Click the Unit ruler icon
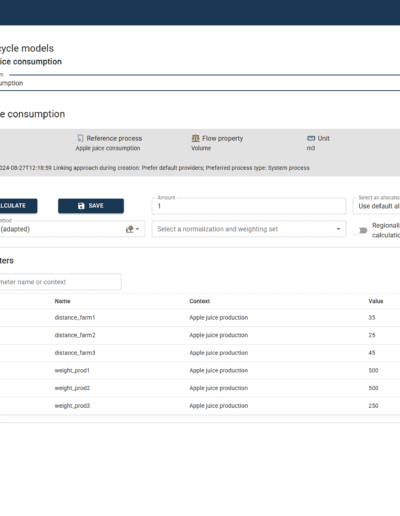The height and width of the screenshot is (516, 400). (311, 138)
